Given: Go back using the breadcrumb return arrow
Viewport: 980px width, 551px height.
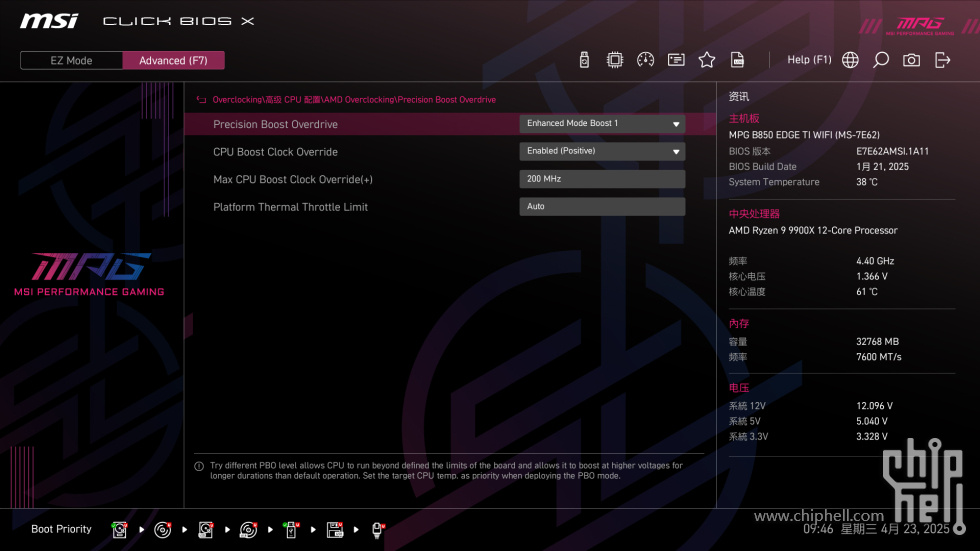Looking at the screenshot, I should pos(201,100).
